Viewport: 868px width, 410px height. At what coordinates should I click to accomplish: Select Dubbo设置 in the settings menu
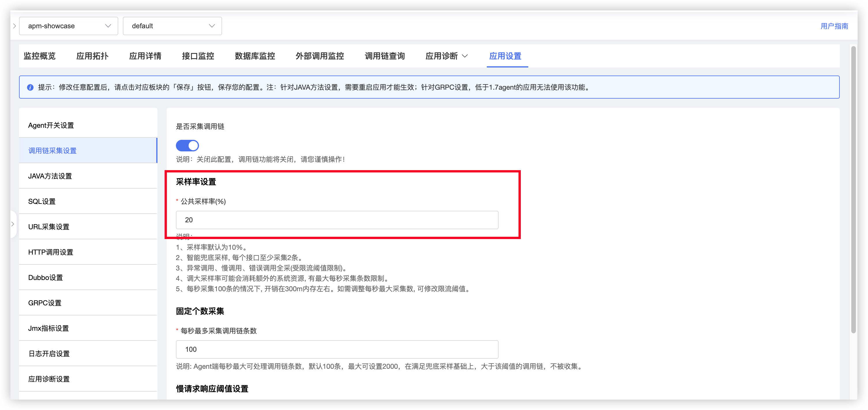click(x=88, y=278)
